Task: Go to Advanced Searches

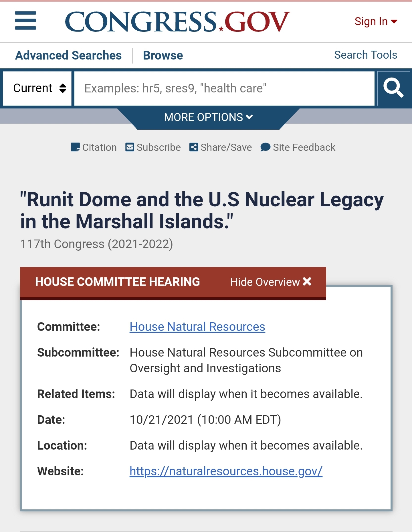Action: click(x=68, y=55)
